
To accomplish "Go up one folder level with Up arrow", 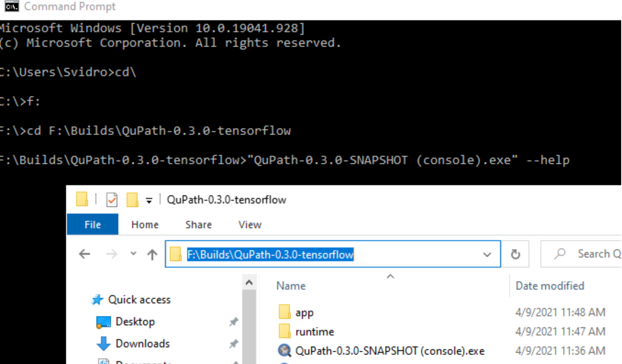I will pos(152,254).
